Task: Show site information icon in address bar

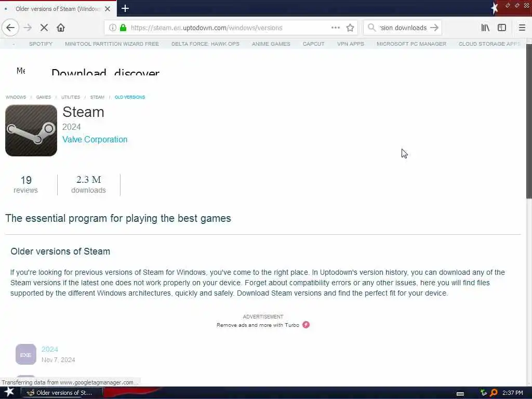Action: (112, 28)
